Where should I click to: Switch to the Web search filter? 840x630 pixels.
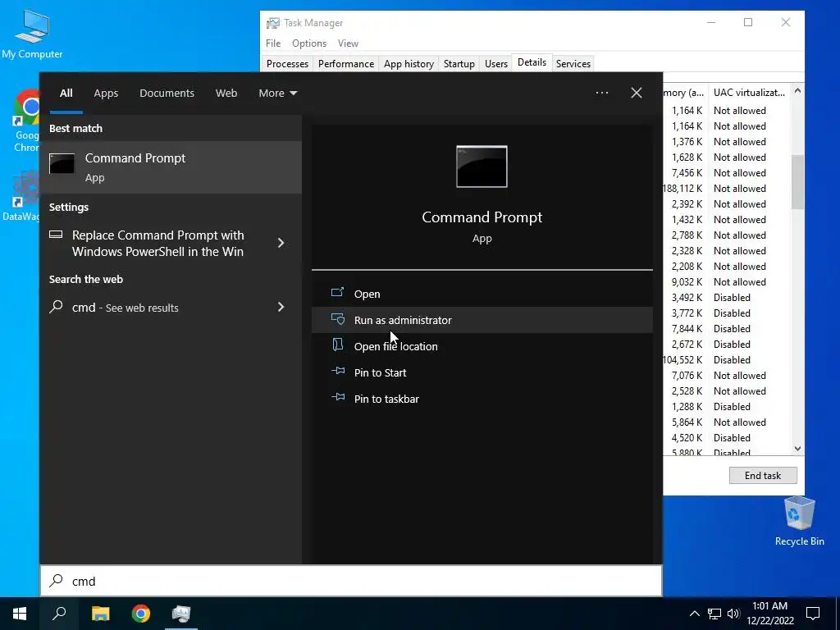click(226, 94)
